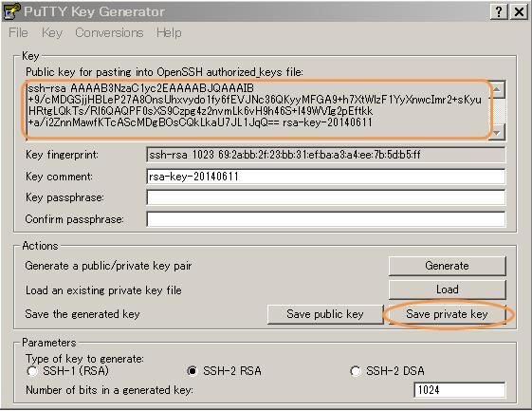Image resolution: width=532 pixels, height=411 pixels.
Task: Close the PuTTY Key Generator window
Action: click(x=519, y=12)
